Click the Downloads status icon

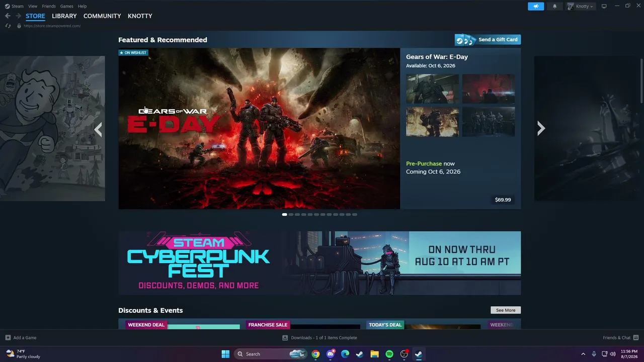285,338
